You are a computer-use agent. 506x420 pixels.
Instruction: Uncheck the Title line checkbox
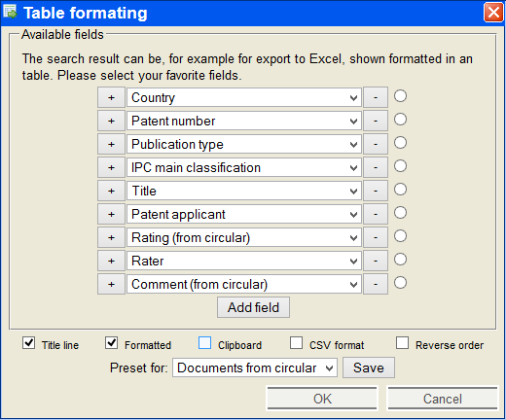[29, 343]
